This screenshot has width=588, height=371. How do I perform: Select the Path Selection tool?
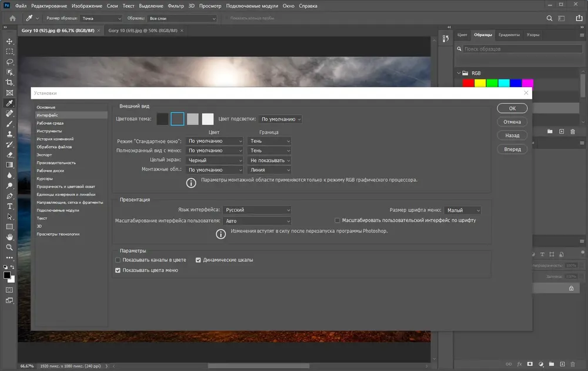(x=10, y=216)
